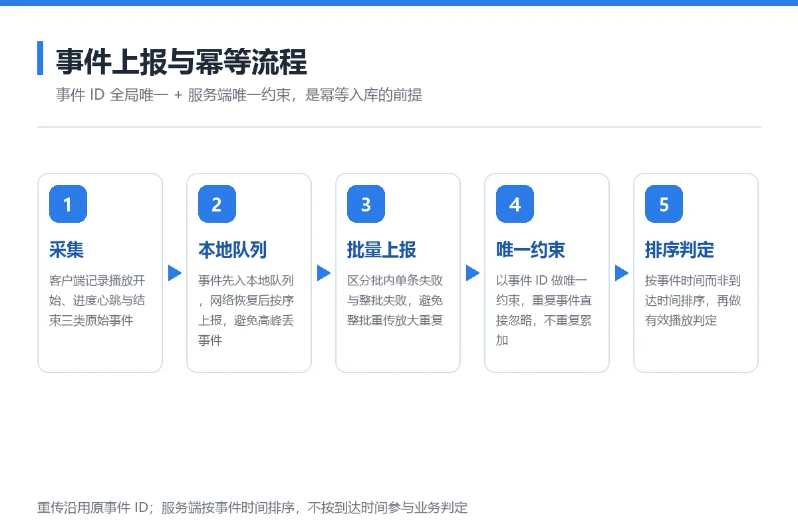798x532 pixels.
Task: Select the slide title 事件上报与幂等流程
Action: point(181,61)
